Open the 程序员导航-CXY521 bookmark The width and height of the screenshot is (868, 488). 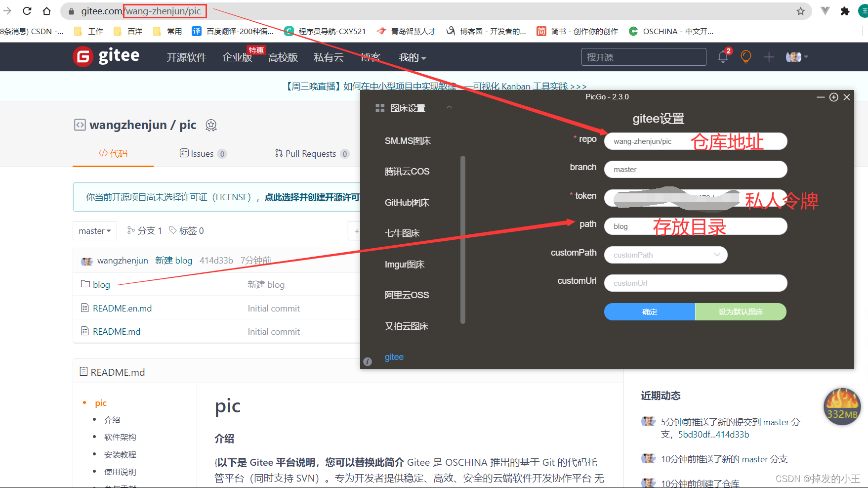click(x=325, y=31)
